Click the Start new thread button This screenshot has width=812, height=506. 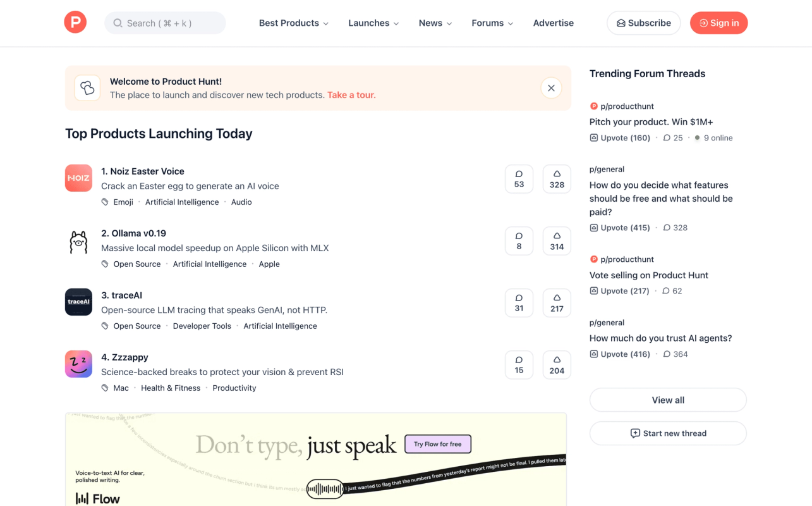(x=668, y=433)
